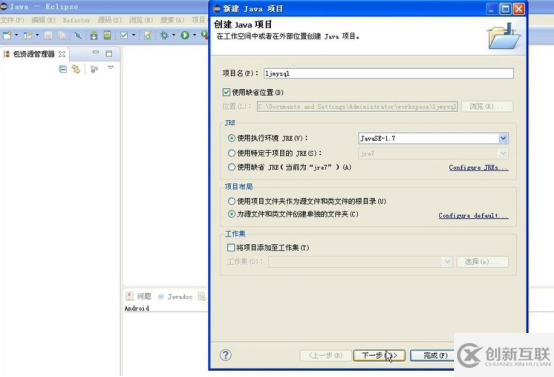Open the 源码(S) menu
Image resolution: width=554 pixels, height=377 pixels.
pos(110,20)
